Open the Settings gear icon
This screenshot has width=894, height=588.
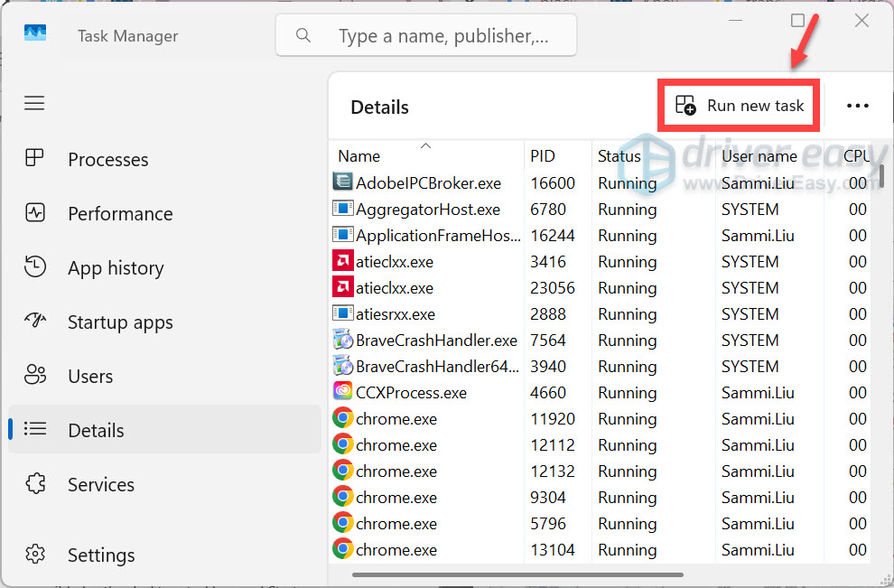(x=35, y=554)
